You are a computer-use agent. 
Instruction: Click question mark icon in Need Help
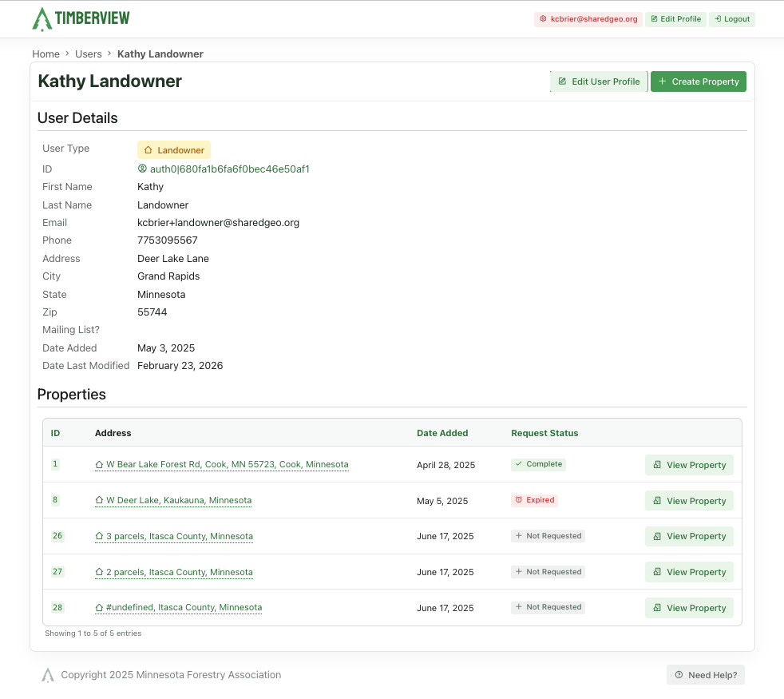679,675
